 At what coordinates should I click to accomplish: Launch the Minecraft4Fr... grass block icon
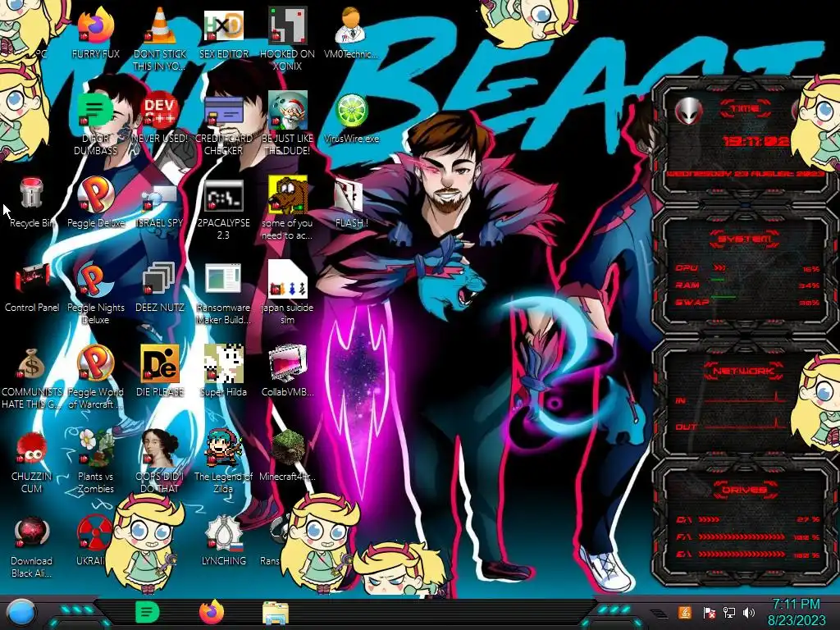point(287,449)
